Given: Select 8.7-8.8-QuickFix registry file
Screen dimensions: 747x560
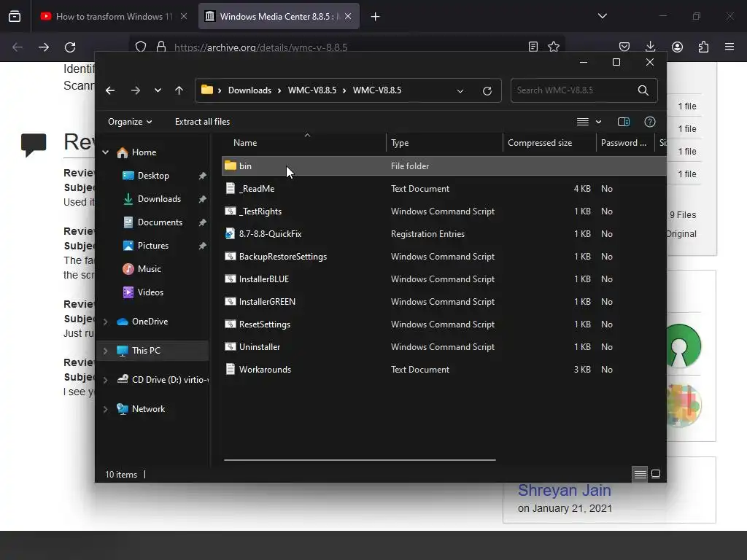Looking at the screenshot, I should (444, 234).
